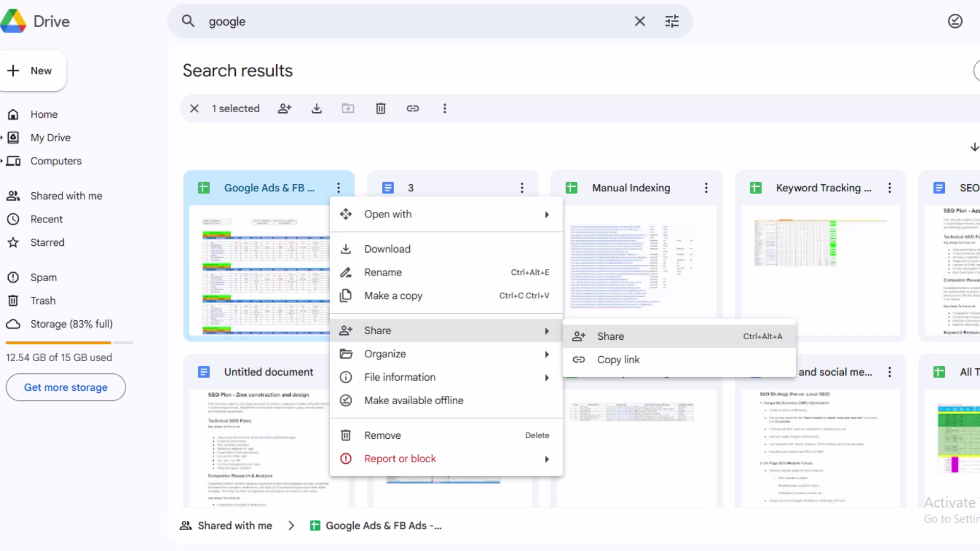Open the Google Ads & FB file title
The width and height of the screenshot is (980, 551).
point(269,188)
